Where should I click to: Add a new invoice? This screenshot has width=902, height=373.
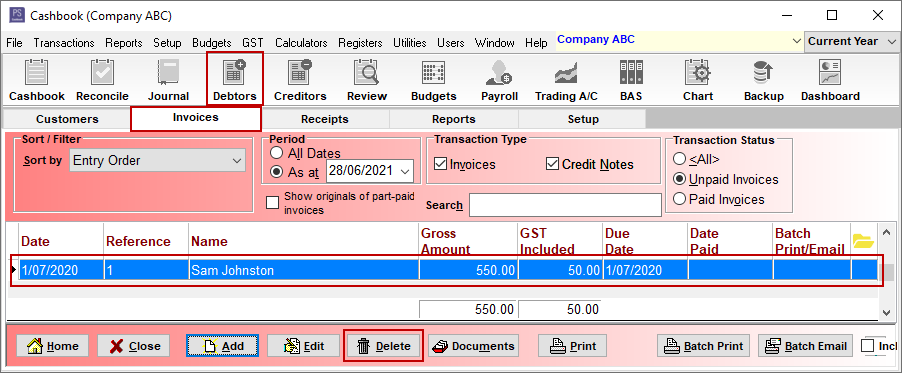tap(223, 346)
